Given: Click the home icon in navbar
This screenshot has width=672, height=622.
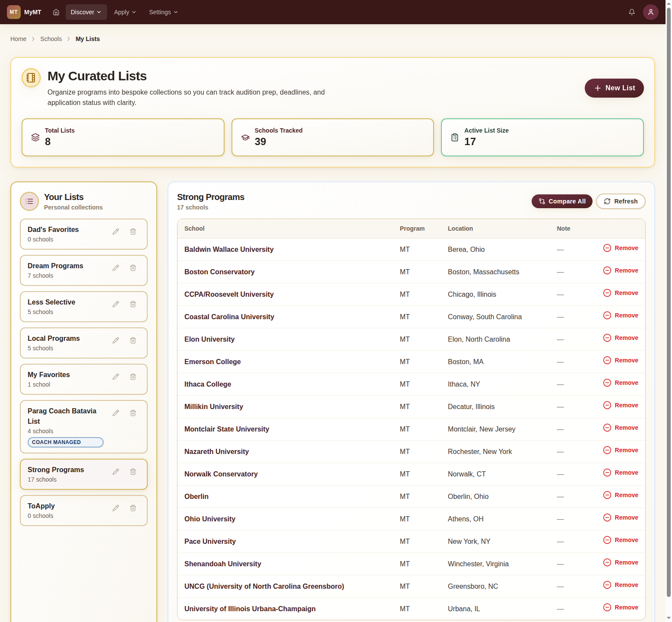Looking at the screenshot, I should [56, 12].
